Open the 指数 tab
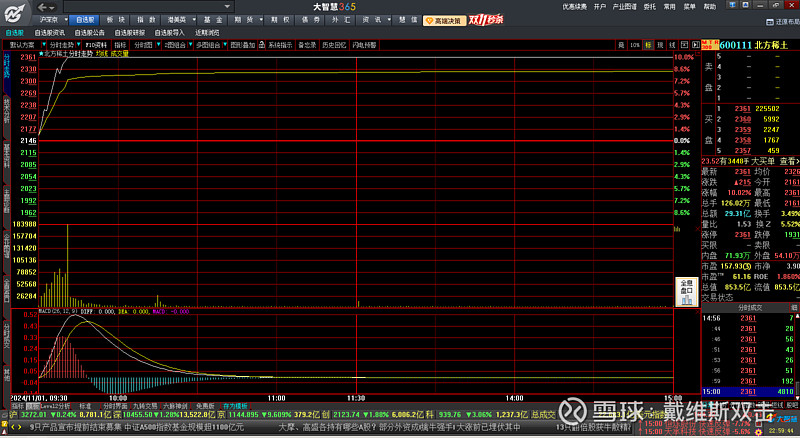 coord(146,20)
